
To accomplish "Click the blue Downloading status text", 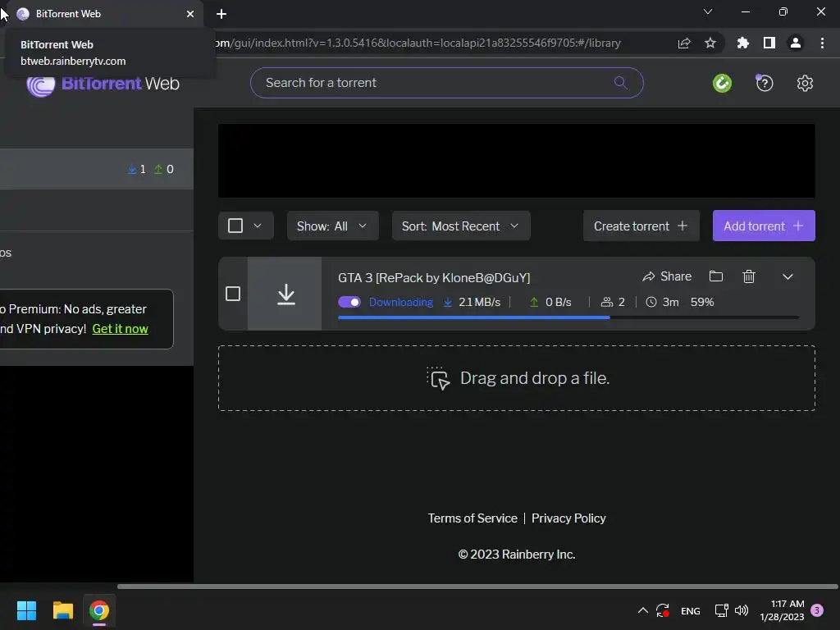I will (400, 302).
